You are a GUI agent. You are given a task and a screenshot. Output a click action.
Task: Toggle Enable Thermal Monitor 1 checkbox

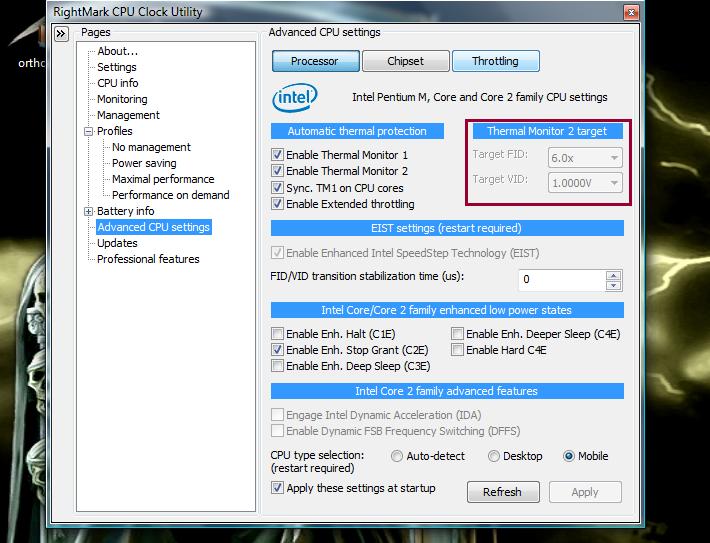point(277,155)
